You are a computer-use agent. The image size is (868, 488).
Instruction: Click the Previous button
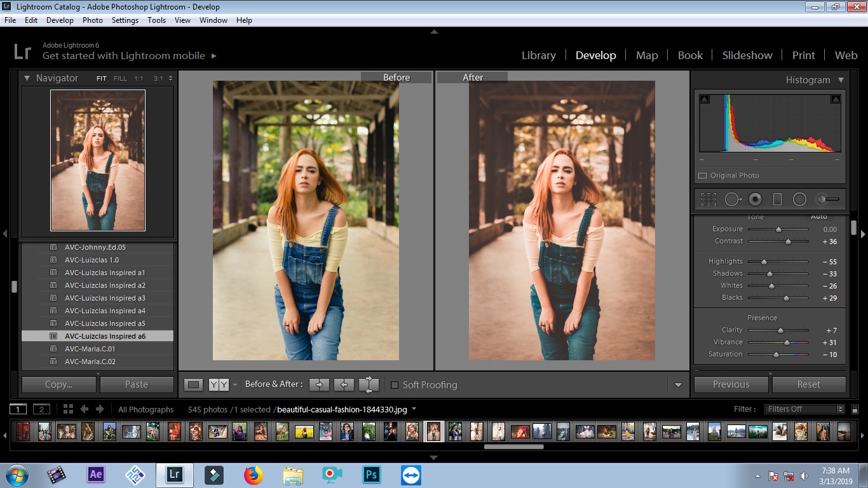pyautogui.click(x=731, y=384)
